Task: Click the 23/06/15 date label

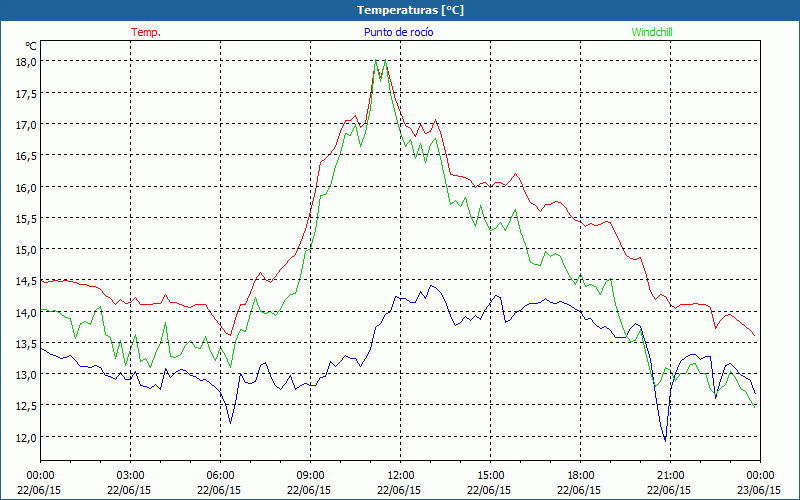Action: (759, 490)
